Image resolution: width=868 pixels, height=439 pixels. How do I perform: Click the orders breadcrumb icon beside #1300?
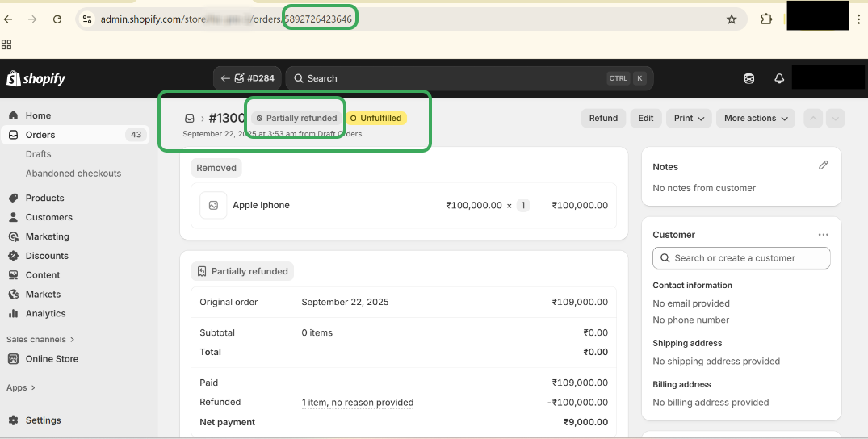[190, 118]
